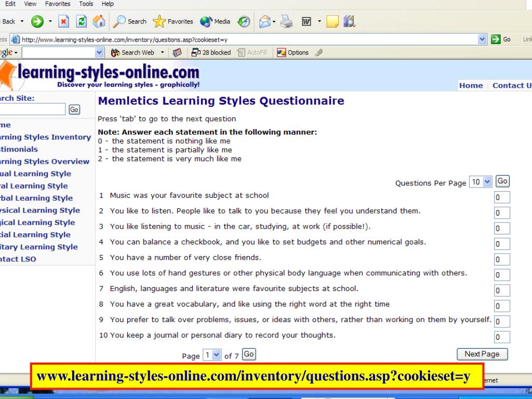The width and height of the screenshot is (532, 399).
Task: Open the Tools menu
Action: pos(86,4)
